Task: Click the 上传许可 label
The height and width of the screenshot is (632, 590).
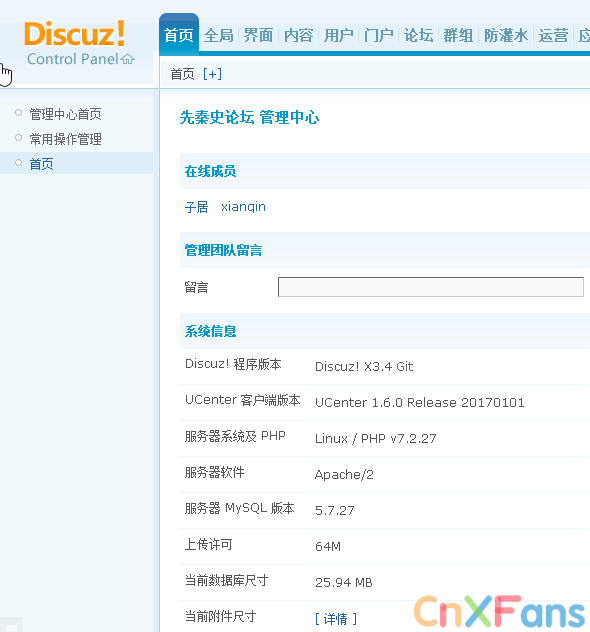Action: pos(208,544)
